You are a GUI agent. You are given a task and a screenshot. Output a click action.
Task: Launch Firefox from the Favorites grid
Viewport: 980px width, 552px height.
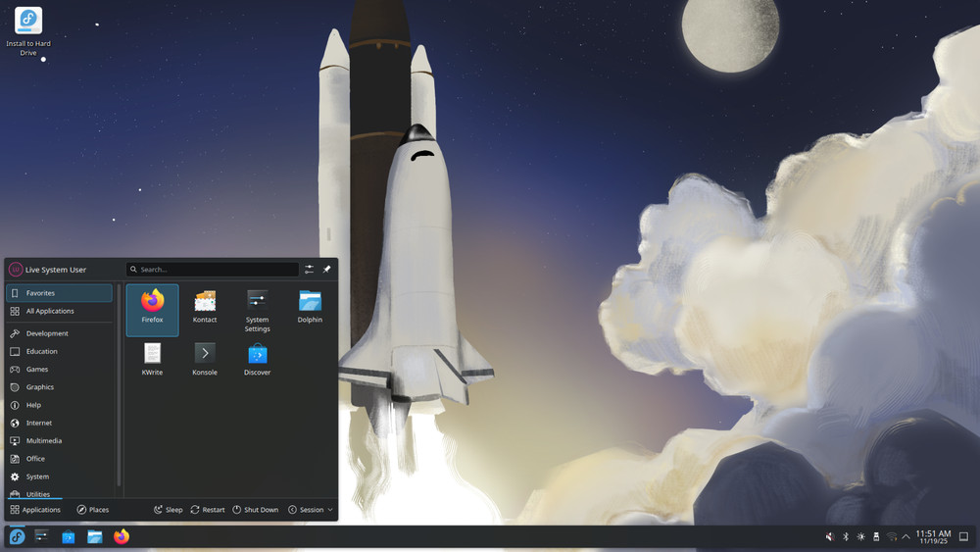point(152,310)
